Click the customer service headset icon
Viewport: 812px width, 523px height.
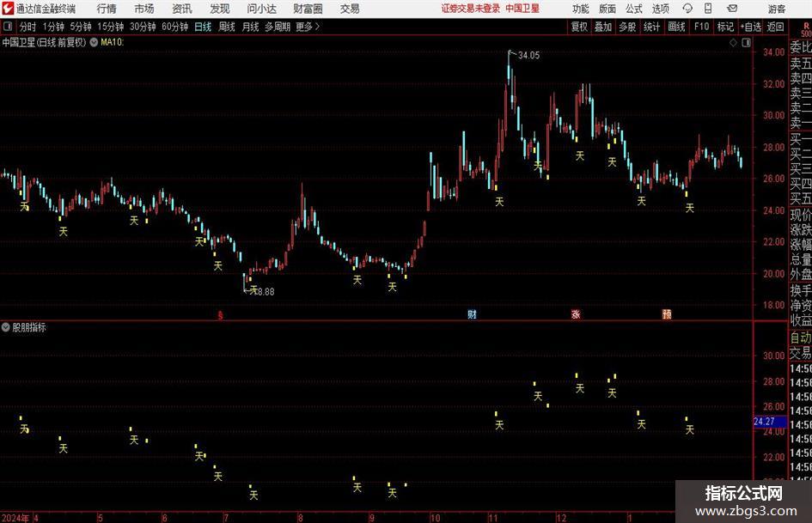click(687, 9)
